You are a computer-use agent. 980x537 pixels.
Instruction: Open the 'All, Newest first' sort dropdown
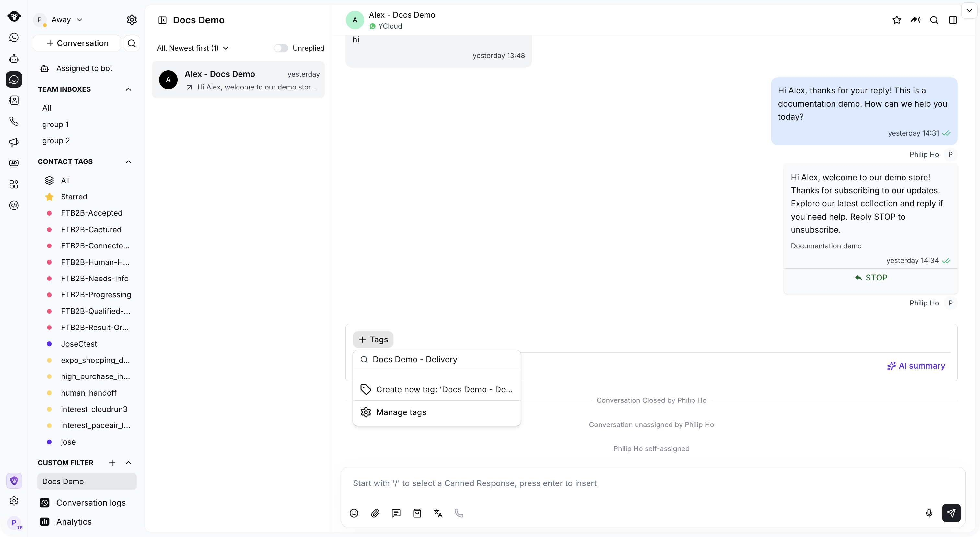click(x=193, y=48)
